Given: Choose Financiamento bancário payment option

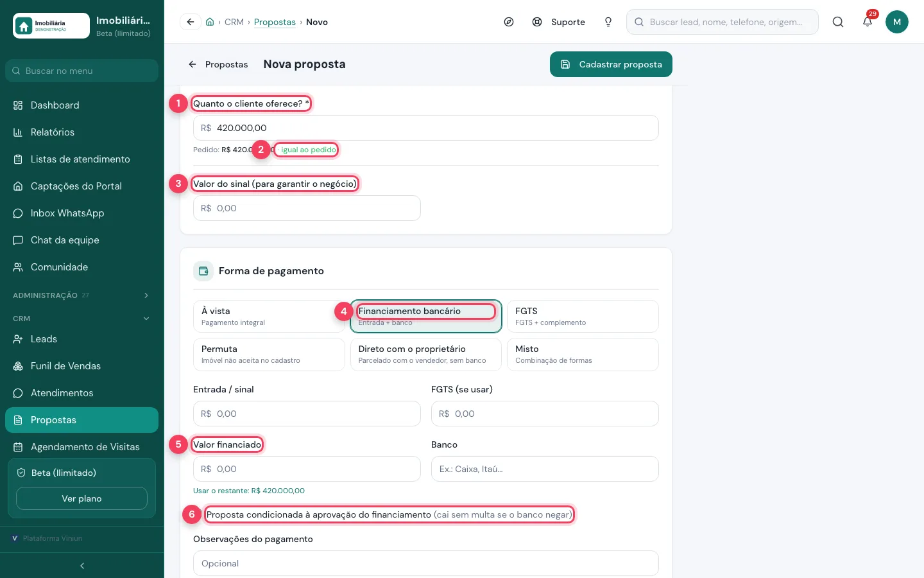Looking at the screenshot, I should click(426, 316).
